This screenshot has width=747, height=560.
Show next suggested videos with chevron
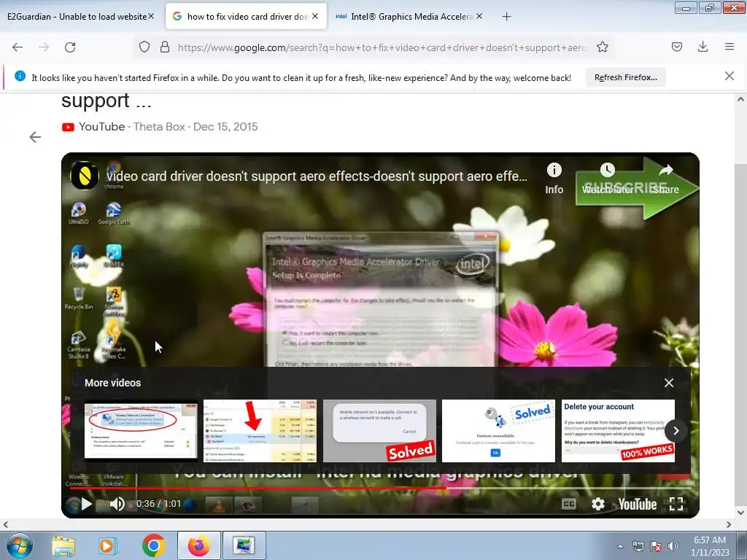676,430
